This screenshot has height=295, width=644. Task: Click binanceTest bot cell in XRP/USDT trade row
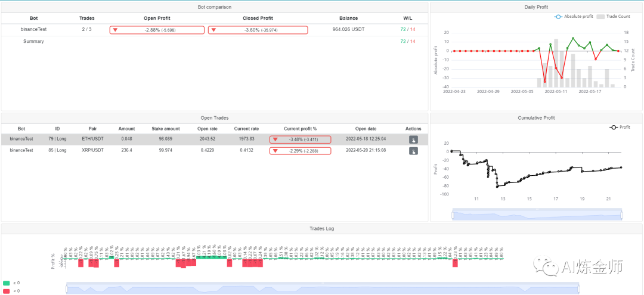pyautogui.click(x=21, y=150)
